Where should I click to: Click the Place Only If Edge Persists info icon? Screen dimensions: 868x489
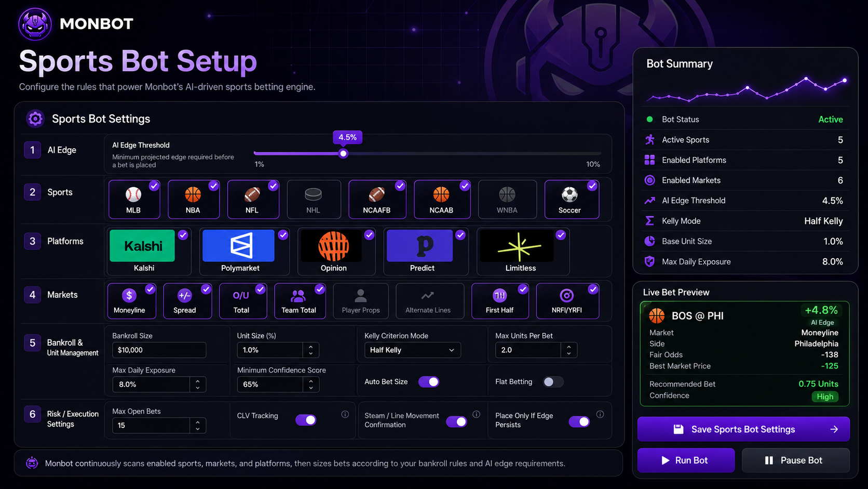pos(600,415)
